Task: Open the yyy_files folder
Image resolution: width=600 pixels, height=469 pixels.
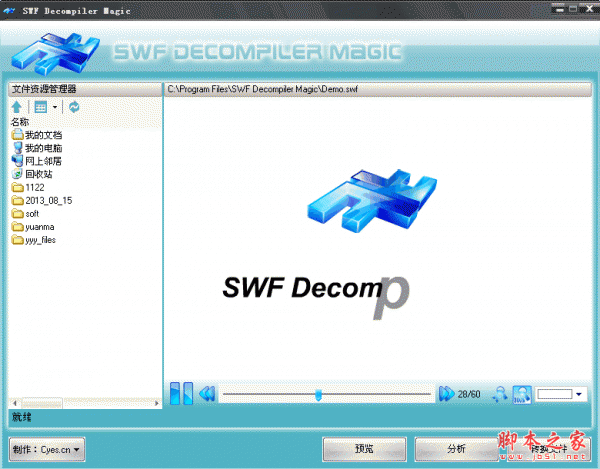Action: point(34,240)
